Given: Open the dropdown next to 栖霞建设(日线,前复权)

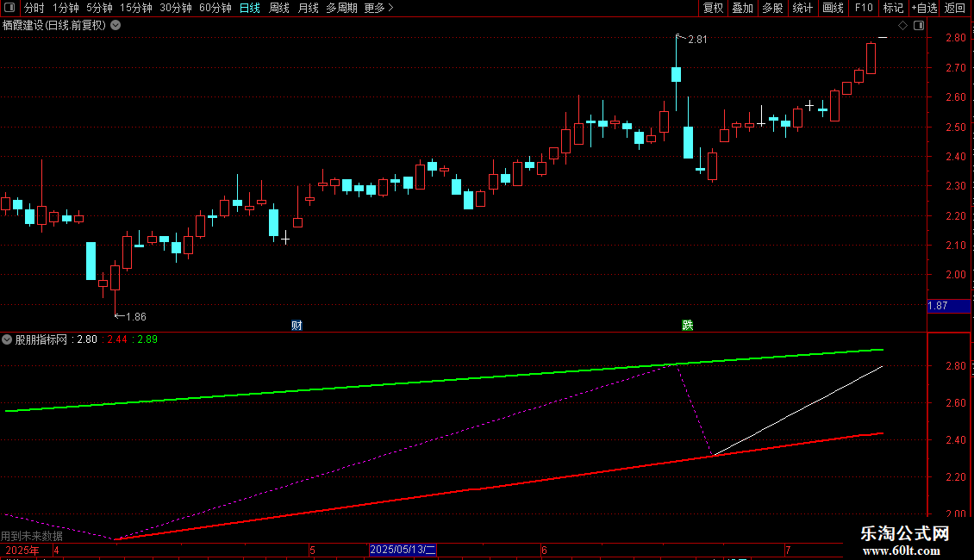Looking at the screenshot, I should (x=116, y=26).
